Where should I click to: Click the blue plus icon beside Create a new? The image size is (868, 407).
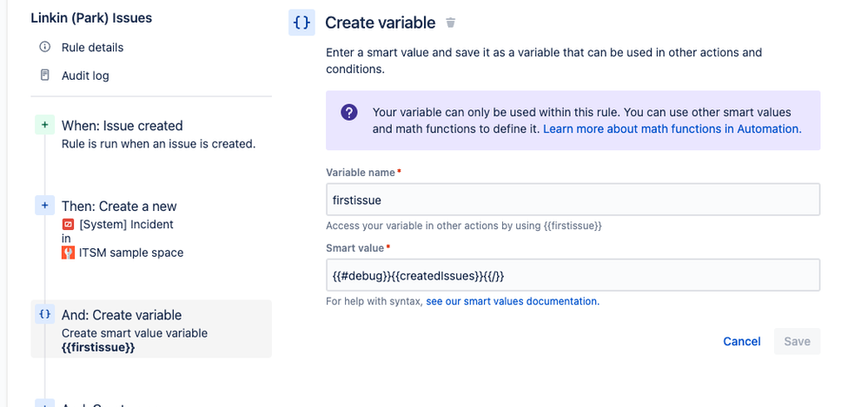(44, 206)
